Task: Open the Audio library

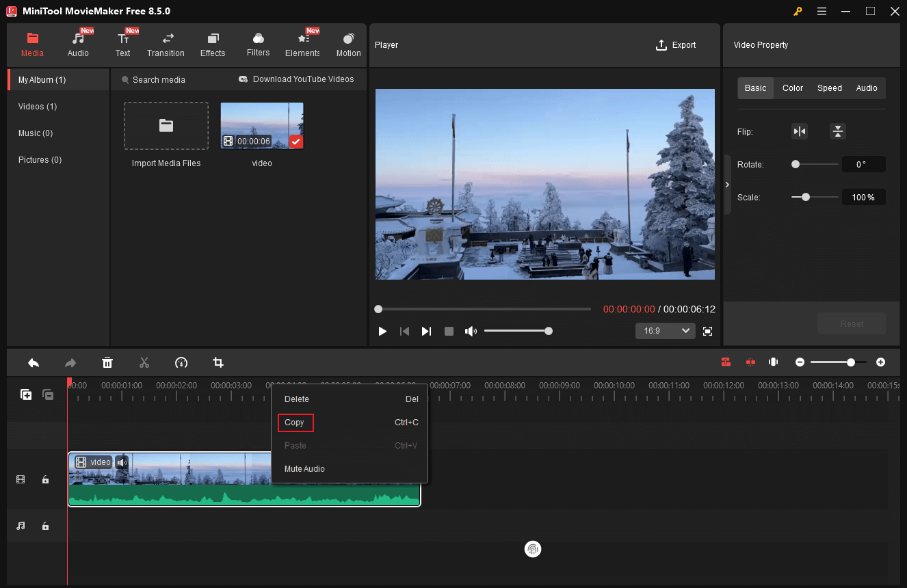Action: (x=77, y=44)
